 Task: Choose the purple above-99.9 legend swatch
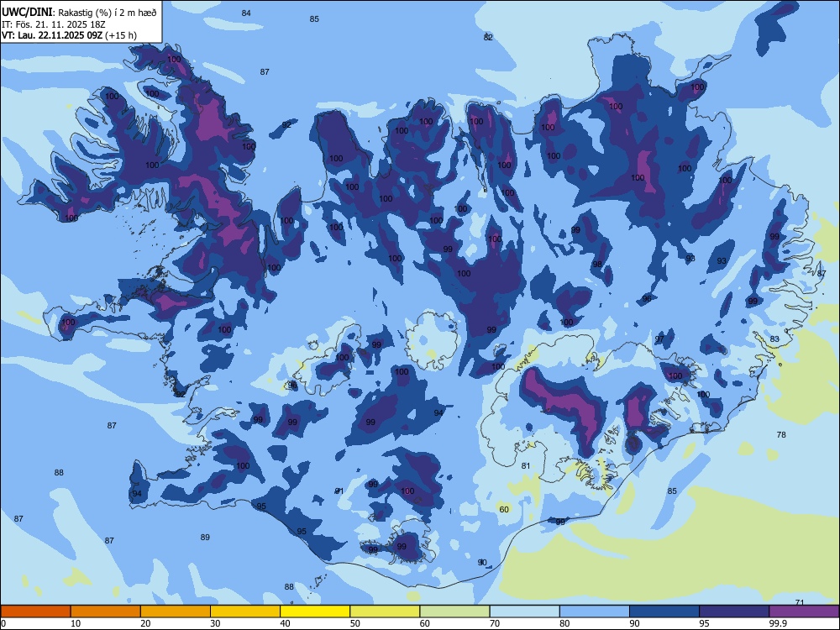[x=804, y=612]
